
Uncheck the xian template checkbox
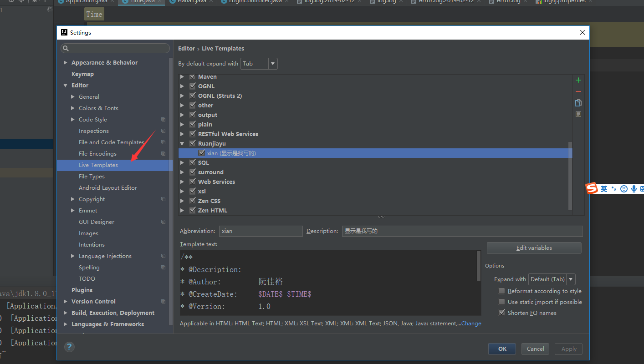pos(202,153)
